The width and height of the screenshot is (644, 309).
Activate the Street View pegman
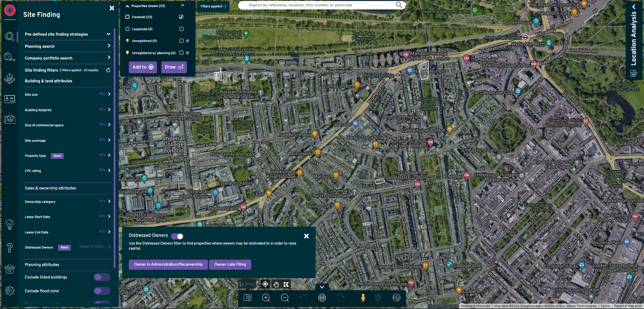coord(363,298)
